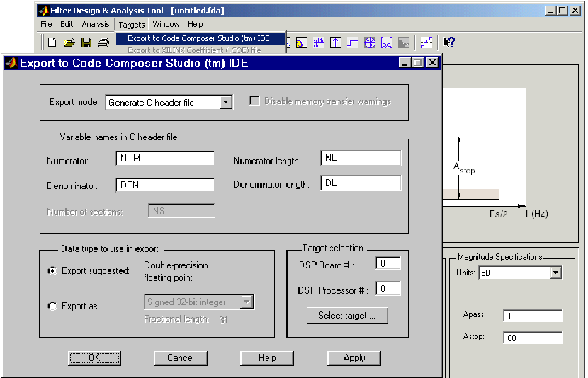588x378 pixels.
Task: Click the Open file folder icon
Action: click(69, 42)
